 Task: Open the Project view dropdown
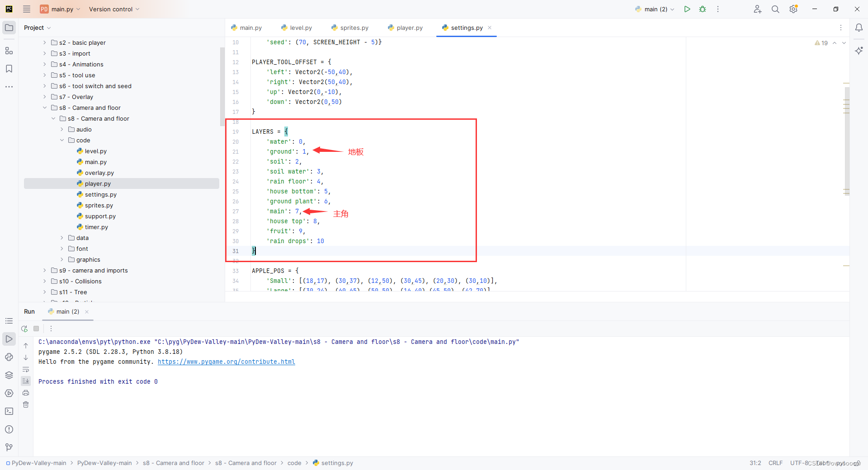pyautogui.click(x=38, y=28)
